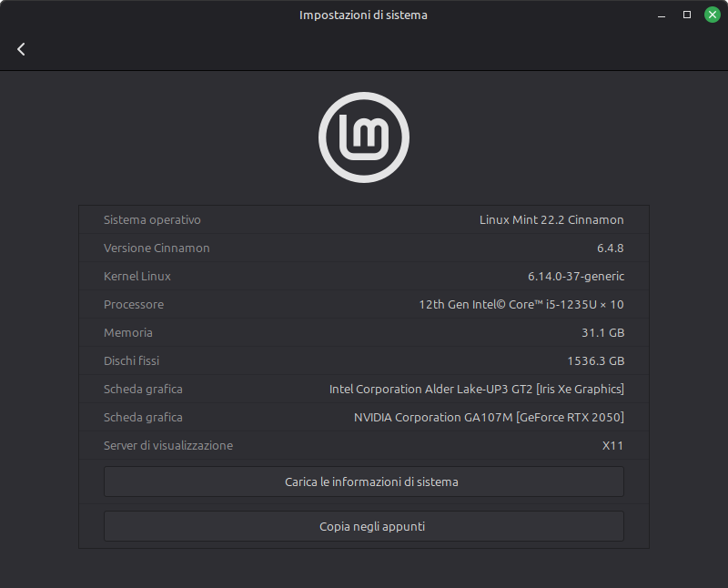The image size is (728, 588).
Task: Select the Versione Cinnamon row label
Action: click(x=157, y=248)
